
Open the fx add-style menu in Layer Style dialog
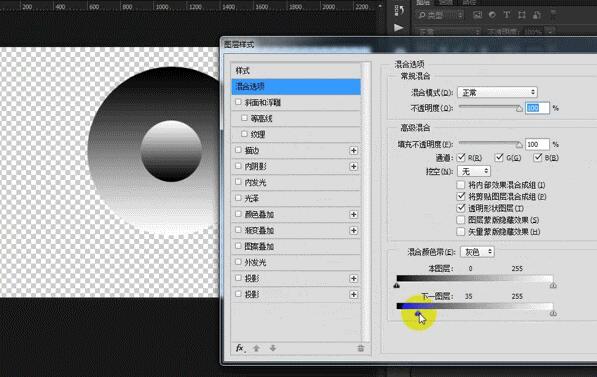240,348
